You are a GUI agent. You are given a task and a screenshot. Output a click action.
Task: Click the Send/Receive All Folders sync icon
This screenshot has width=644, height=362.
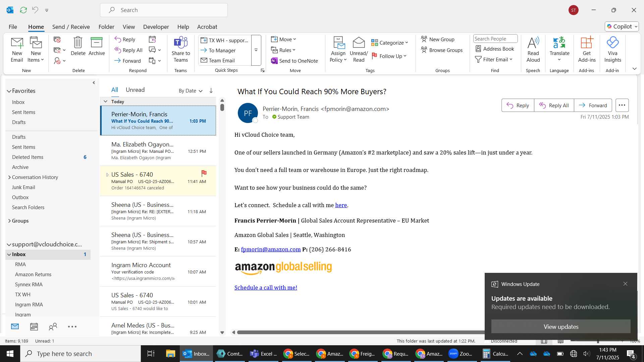[x=23, y=10]
